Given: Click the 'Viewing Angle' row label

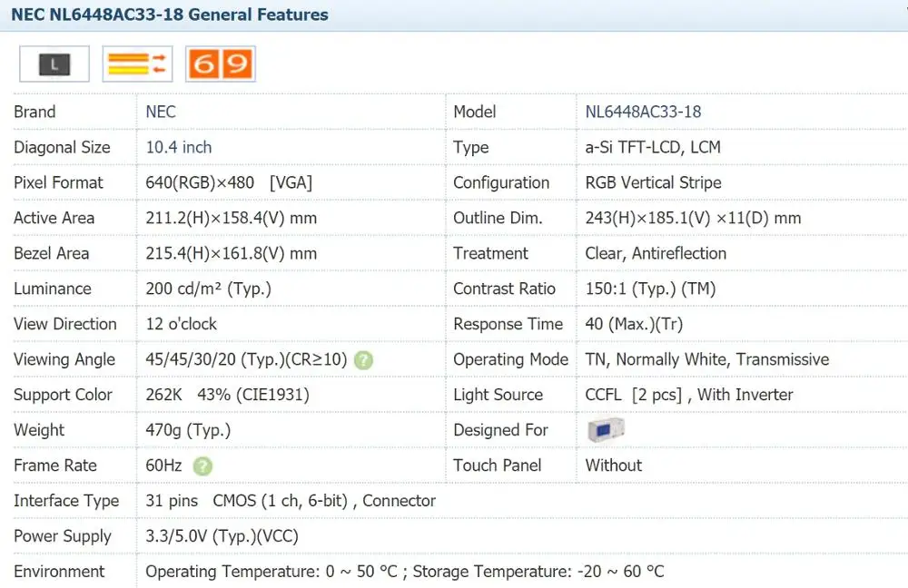Looking at the screenshot, I should click(64, 360).
